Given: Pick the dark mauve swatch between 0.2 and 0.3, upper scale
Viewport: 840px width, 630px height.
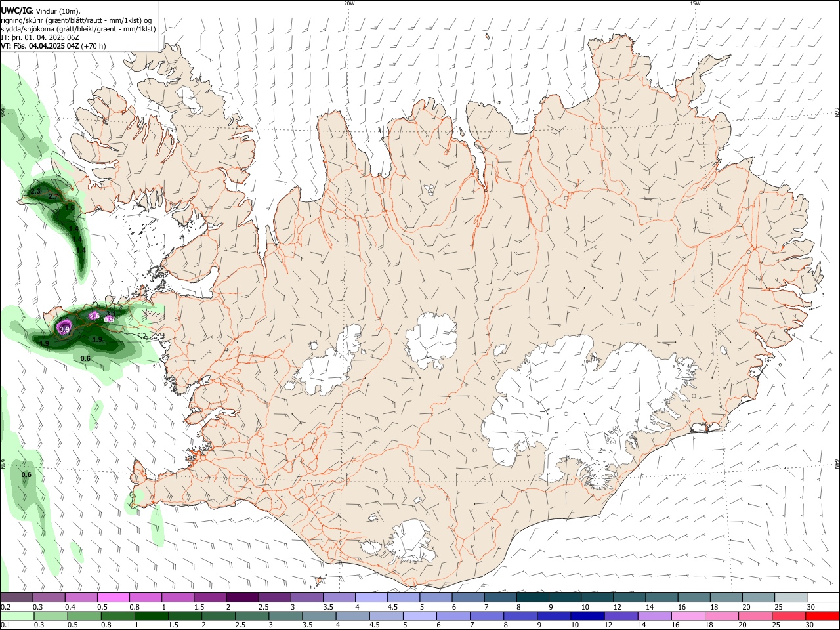Looking at the screenshot, I should point(17,598).
